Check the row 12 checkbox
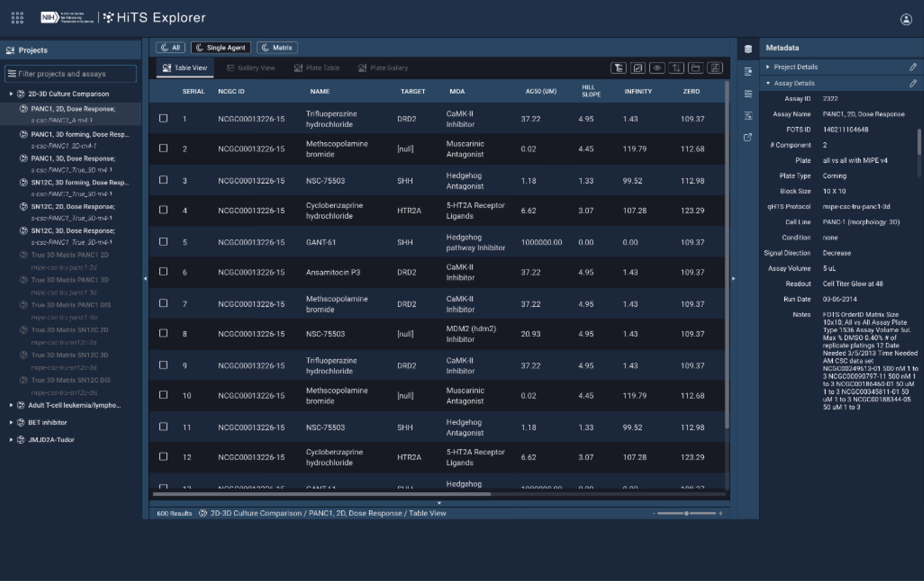 [x=163, y=457]
